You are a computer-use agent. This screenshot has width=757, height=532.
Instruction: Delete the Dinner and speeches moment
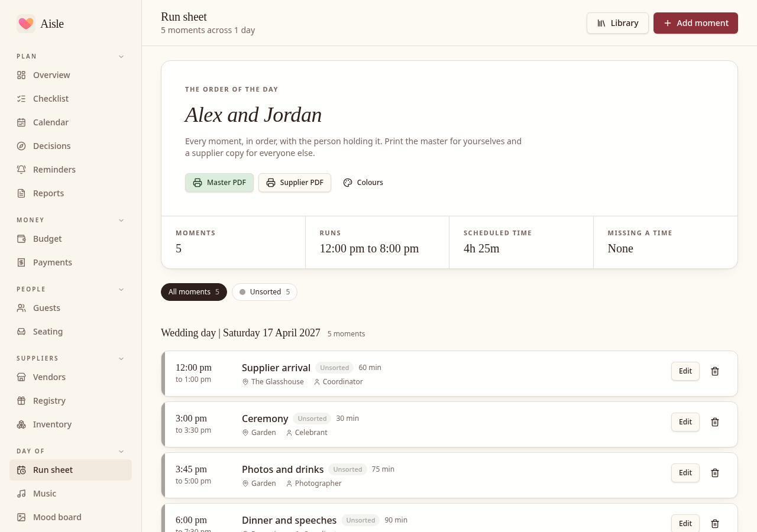715,524
